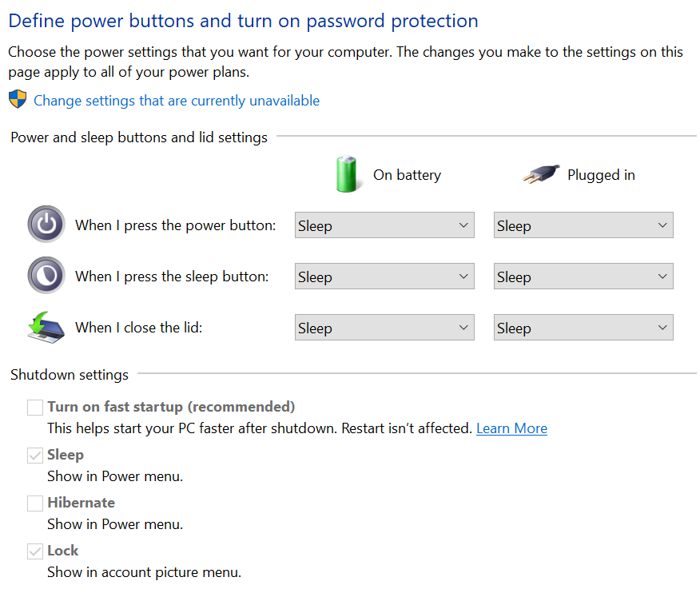Click the Hibernate option label
The height and width of the screenshot is (593, 700).
[x=81, y=503]
